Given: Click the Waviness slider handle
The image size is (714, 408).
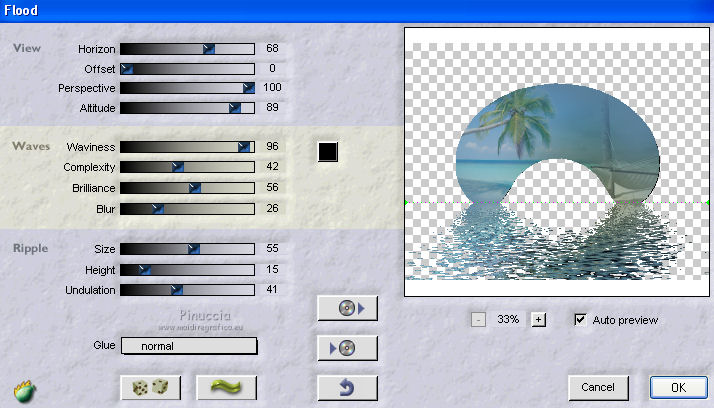Looking at the screenshot, I should [x=244, y=147].
